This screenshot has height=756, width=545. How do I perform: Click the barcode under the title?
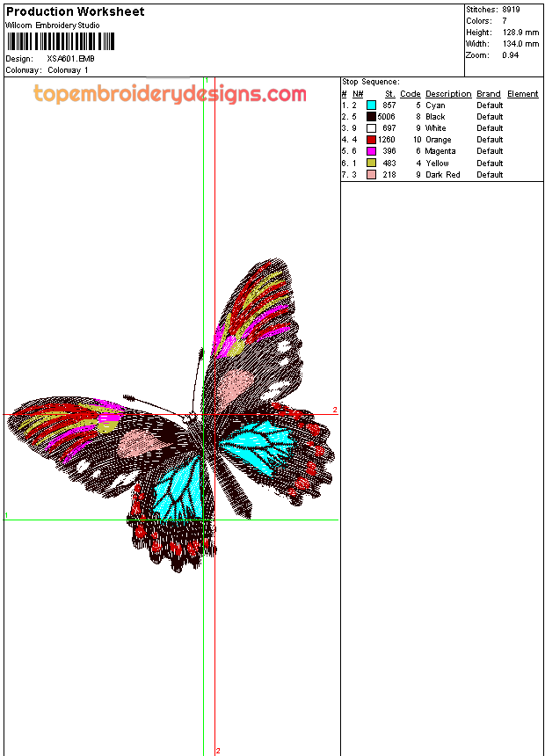(x=61, y=41)
